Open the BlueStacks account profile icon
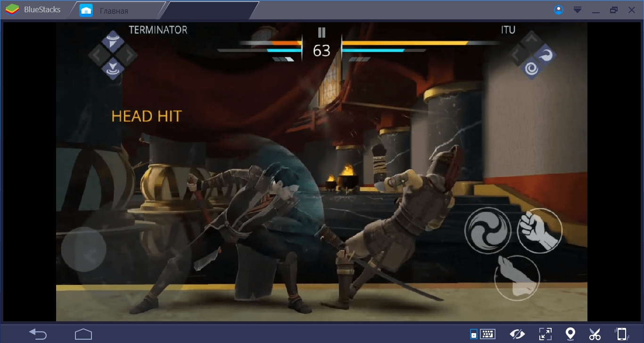This screenshot has height=343, width=644. (x=559, y=10)
